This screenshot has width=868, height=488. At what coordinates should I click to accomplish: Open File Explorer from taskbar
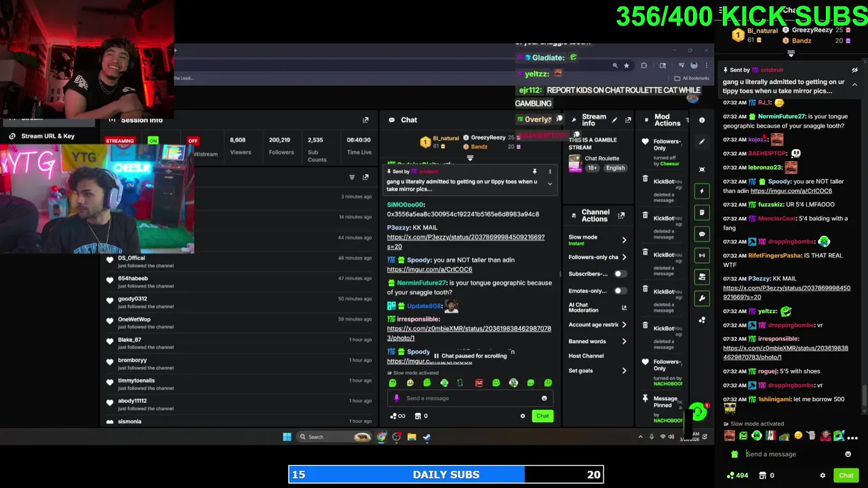(x=412, y=437)
